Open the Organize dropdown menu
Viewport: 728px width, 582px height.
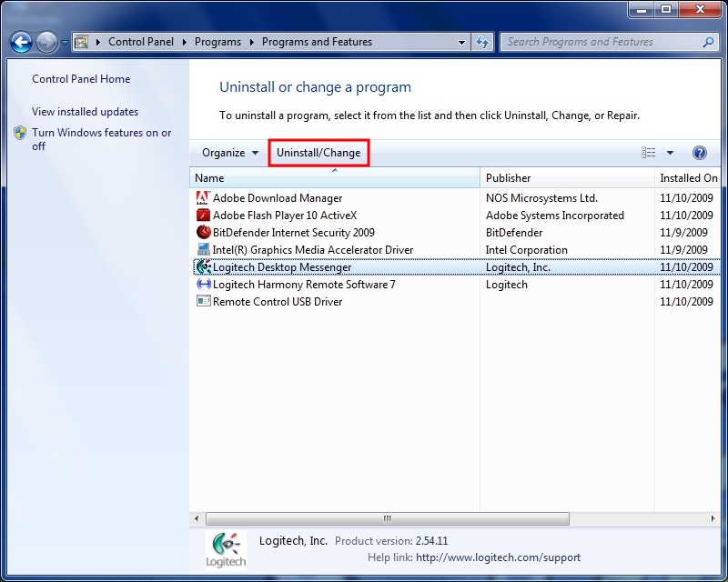230,153
